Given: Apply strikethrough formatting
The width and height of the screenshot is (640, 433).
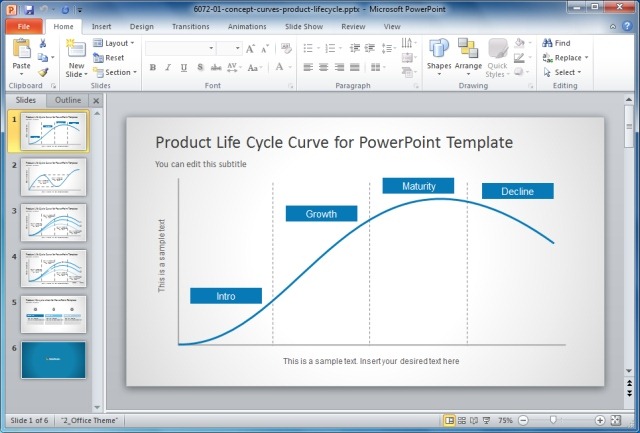Looking at the screenshot, I should coord(216,67).
